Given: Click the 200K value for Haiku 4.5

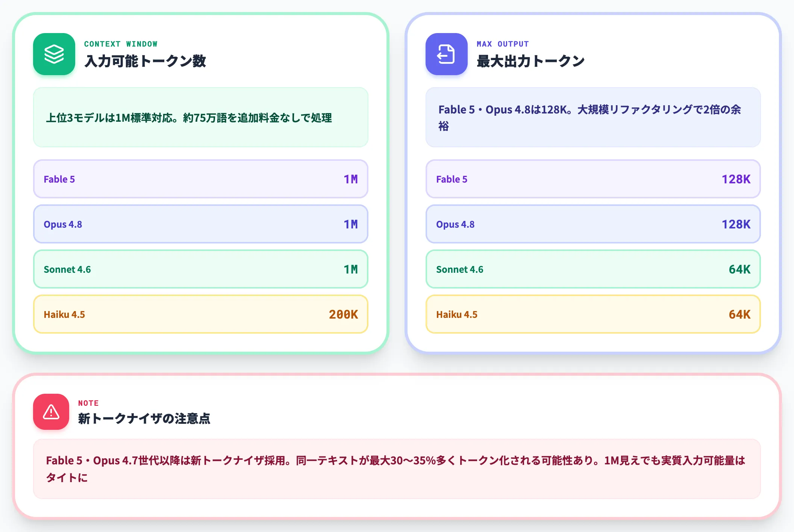Looking at the screenshot, I should coord(343,314).
